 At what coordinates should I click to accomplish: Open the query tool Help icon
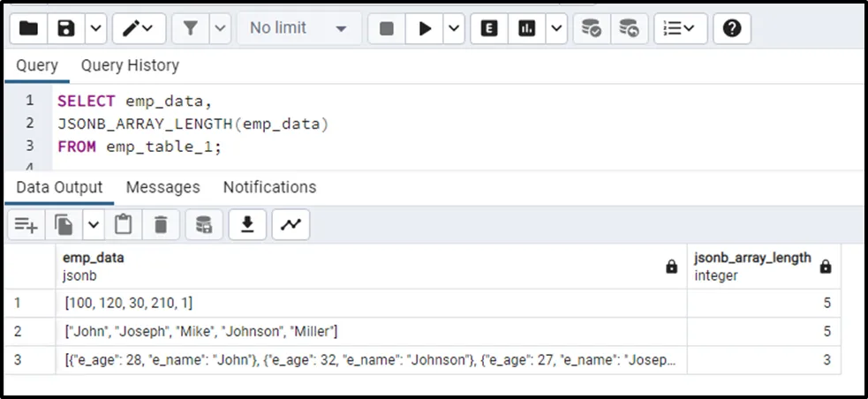click(x=731, y=28)
